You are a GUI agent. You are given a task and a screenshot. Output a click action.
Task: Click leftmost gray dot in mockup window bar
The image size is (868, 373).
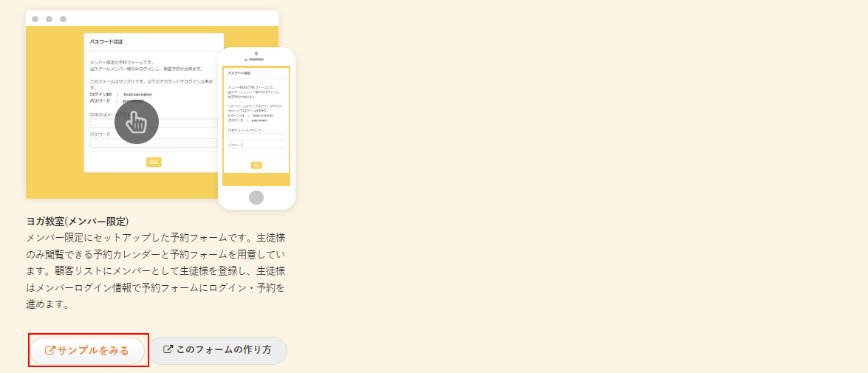coord(35,19)
